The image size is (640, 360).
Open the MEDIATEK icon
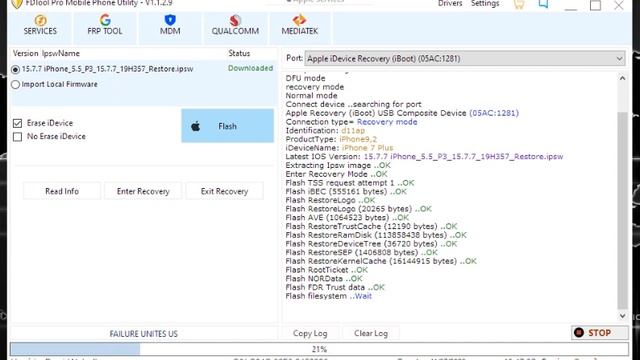pyautogui.click(x=299, y=20)
